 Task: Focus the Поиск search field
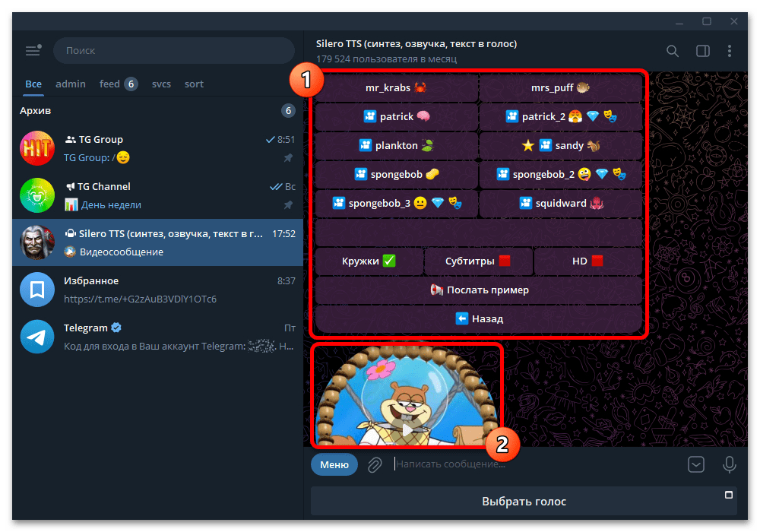coord(174,50)
